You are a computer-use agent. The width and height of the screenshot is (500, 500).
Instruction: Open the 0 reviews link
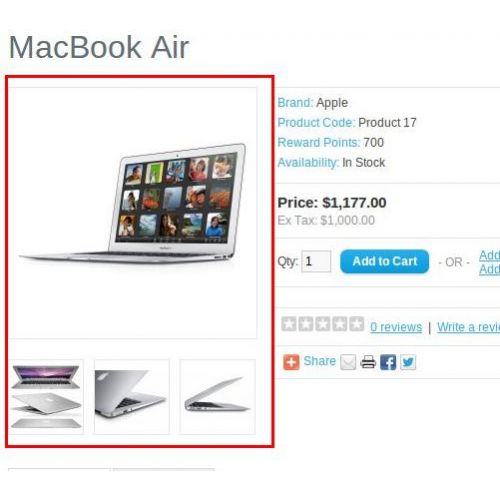(396, 327)
